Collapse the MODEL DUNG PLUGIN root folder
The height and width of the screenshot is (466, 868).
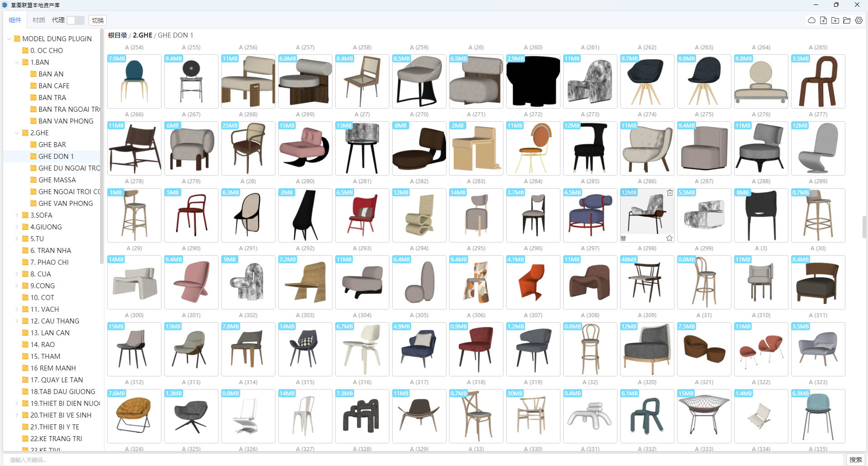pyautogui.click(x=9, y=39)
